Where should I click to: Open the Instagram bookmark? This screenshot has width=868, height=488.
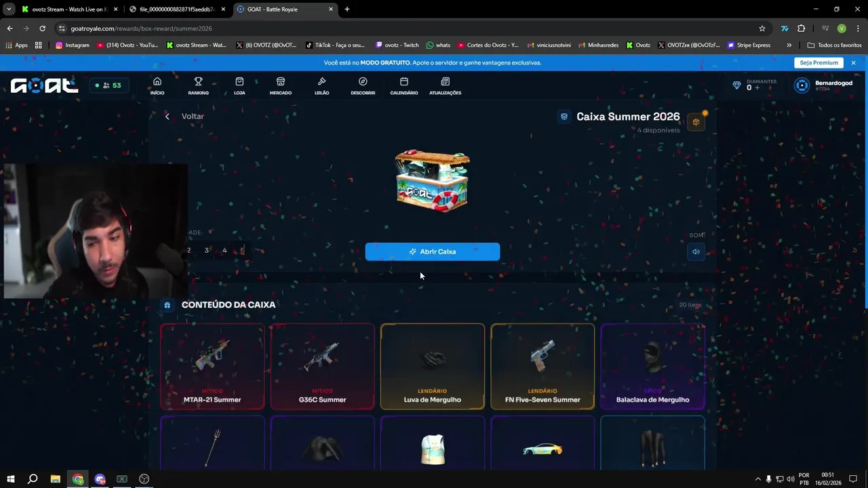coord(73,45)
